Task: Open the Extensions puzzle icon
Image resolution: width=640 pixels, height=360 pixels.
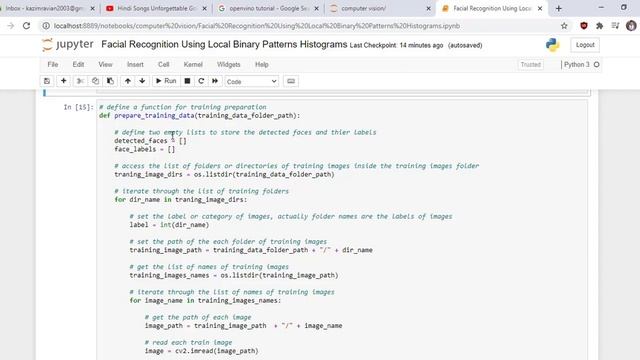Action: pos(599,26)
